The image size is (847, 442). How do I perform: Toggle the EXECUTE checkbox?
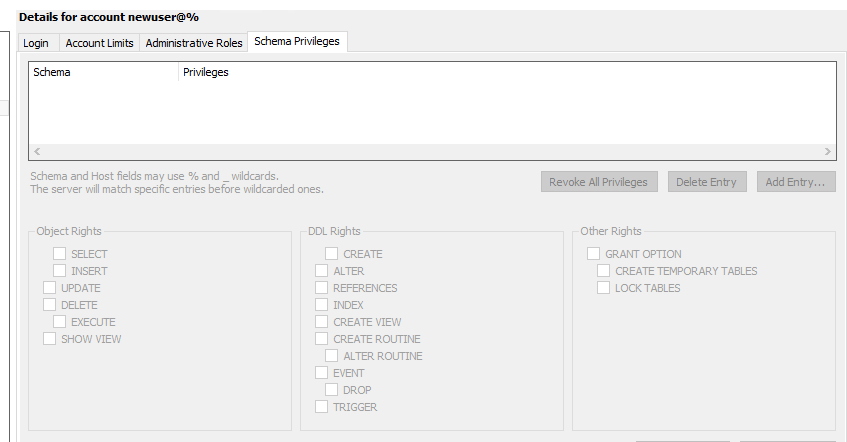click(x=59, y=322)
